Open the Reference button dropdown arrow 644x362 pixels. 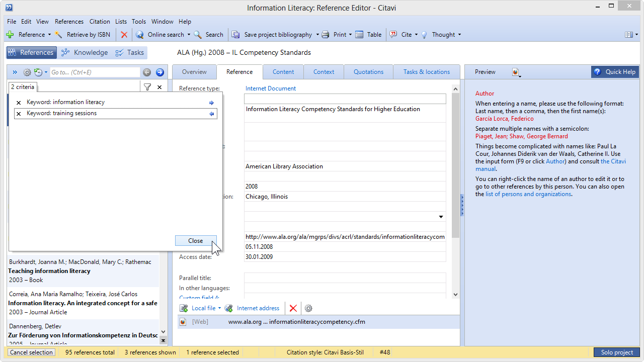tap(49, 35)
